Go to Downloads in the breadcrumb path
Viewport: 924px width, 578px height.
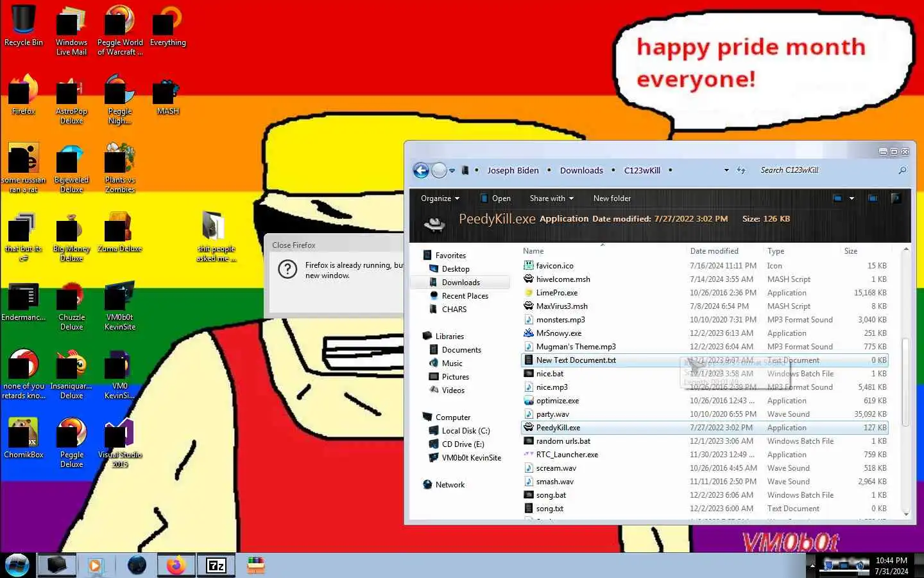click(581, 170)
